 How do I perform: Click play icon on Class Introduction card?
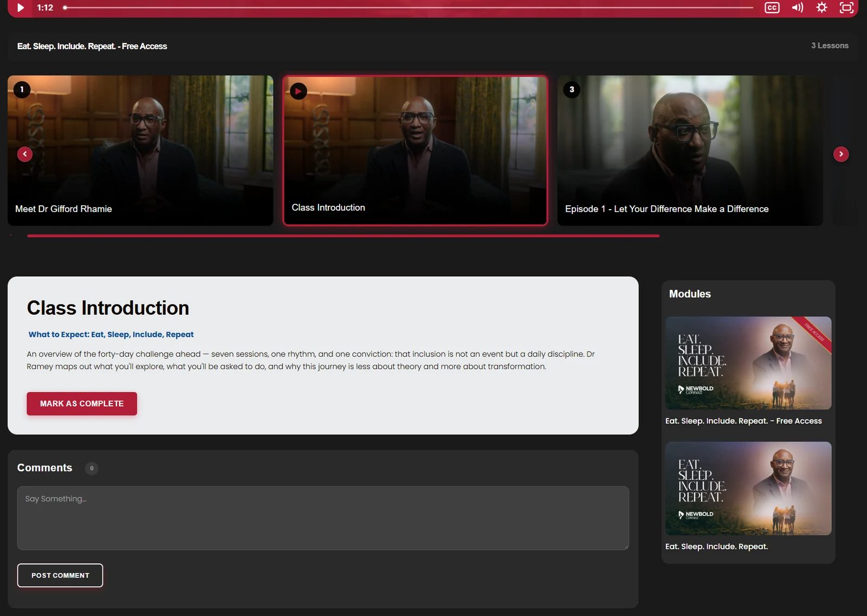point(299,91)
